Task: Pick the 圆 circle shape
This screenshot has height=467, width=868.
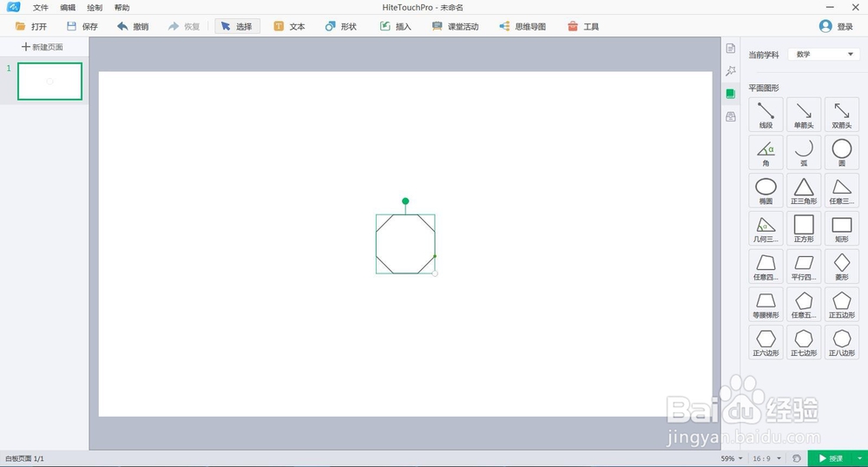Action: click(x=841, y=152)
